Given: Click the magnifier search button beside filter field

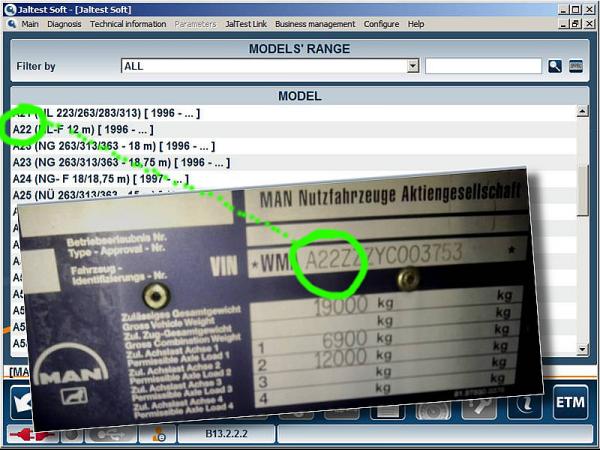Looking at the screenshot, I should click(x=555, y=66).
